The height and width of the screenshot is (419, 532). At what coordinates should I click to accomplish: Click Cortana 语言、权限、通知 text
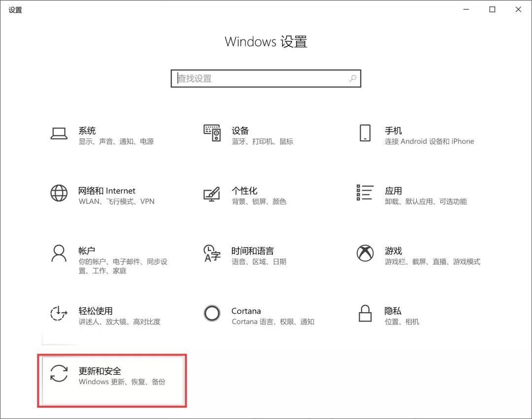pos(273,322)
